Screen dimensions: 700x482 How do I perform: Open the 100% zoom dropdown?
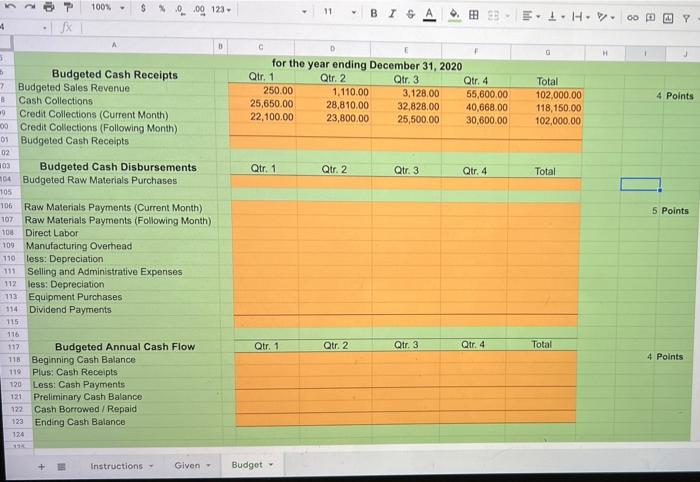[107, 8]
